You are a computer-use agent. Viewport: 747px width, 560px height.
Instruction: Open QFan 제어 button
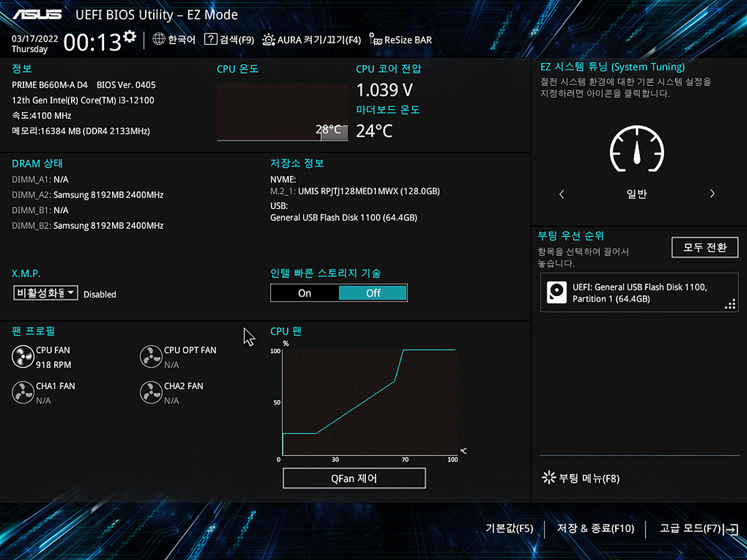354,478
